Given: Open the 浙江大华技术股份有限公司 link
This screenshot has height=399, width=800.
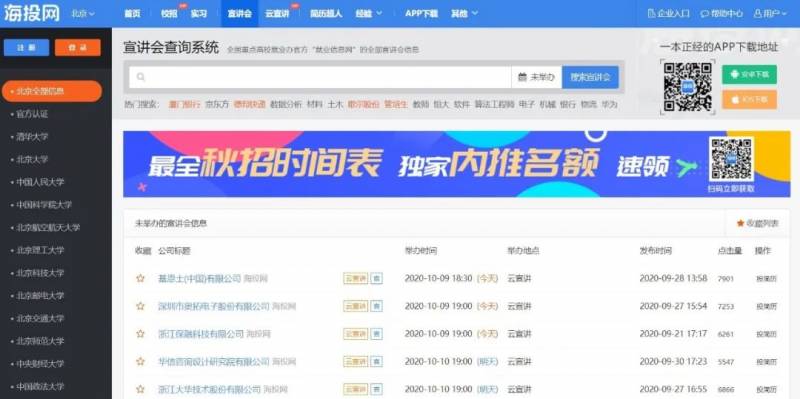Looking at the screenshot, I should pos(209,389).
